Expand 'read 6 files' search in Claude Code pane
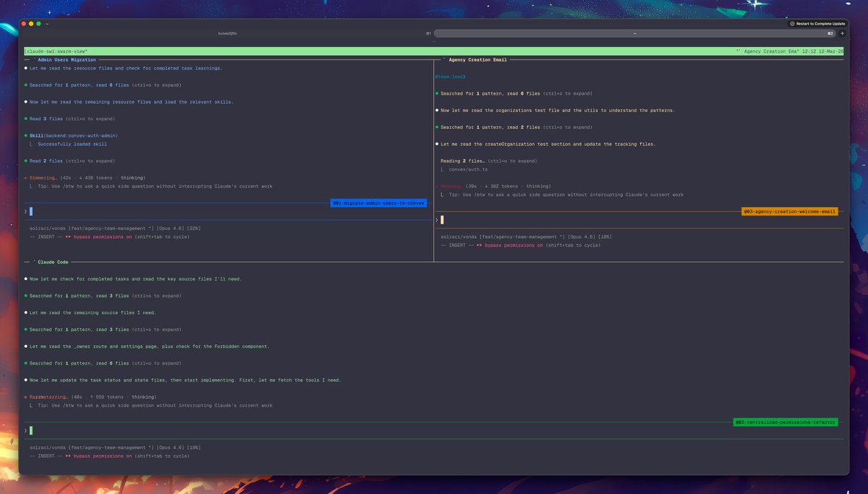The image size is (868, 494). 105,363
